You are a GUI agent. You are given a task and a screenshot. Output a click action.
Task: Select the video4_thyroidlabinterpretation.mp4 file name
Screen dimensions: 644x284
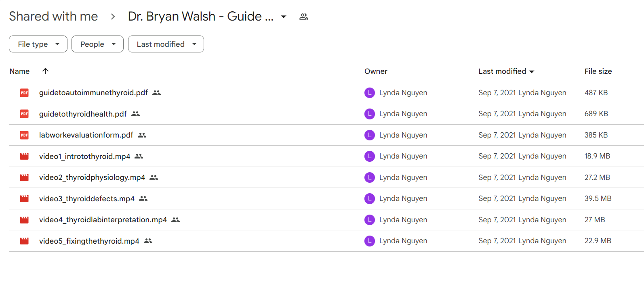pyautogui.click(x=103, y=220)
